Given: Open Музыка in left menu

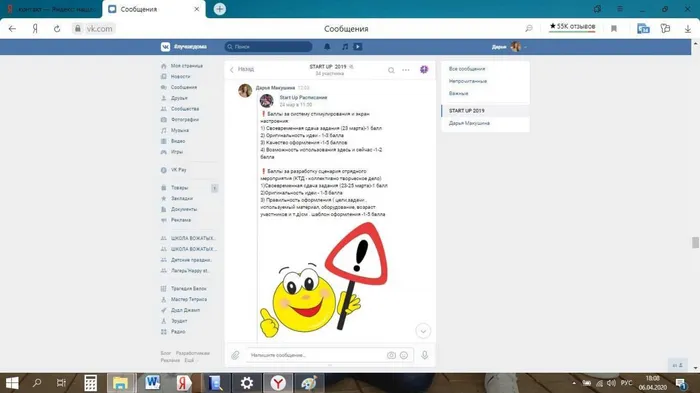Looking at the screenshot, I should pyautogui.click(x=180, y=130).
